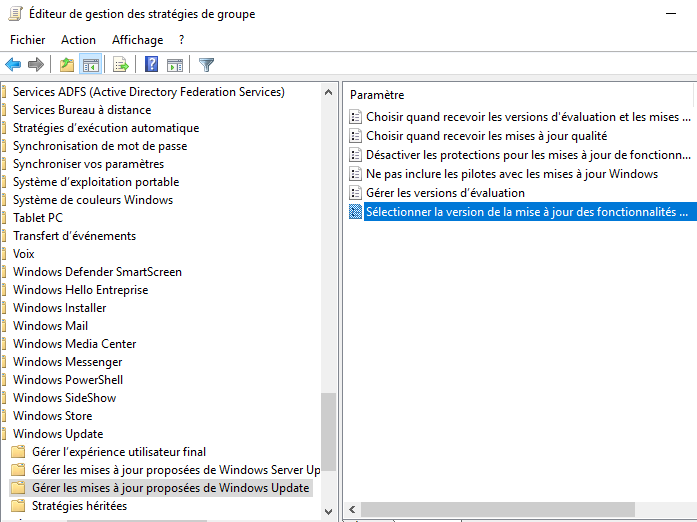The image size is (697, 522).
Task: Select the Windows Mail node
Action: (50, 326)
